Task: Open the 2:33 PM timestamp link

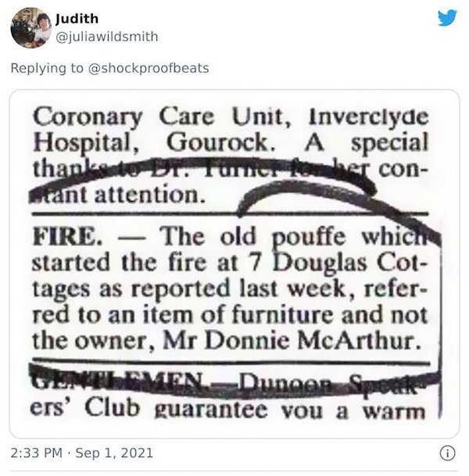Action: tap(37, 453)
